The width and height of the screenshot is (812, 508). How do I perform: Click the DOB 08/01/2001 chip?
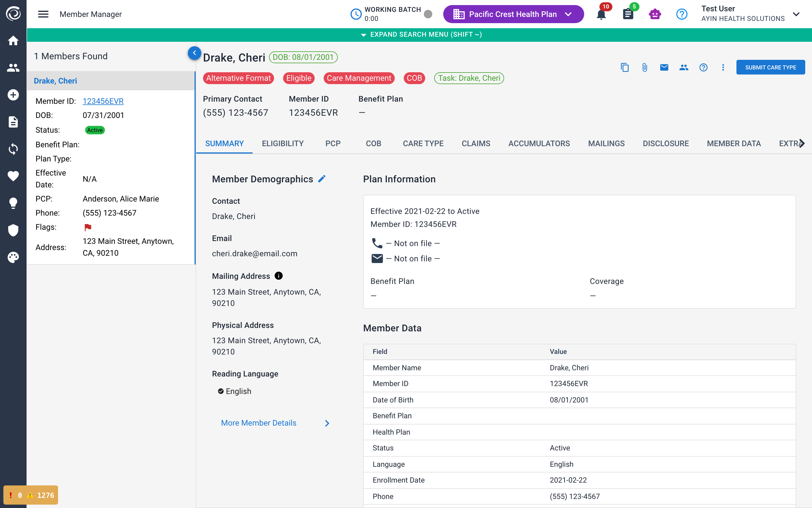point(303,57)
